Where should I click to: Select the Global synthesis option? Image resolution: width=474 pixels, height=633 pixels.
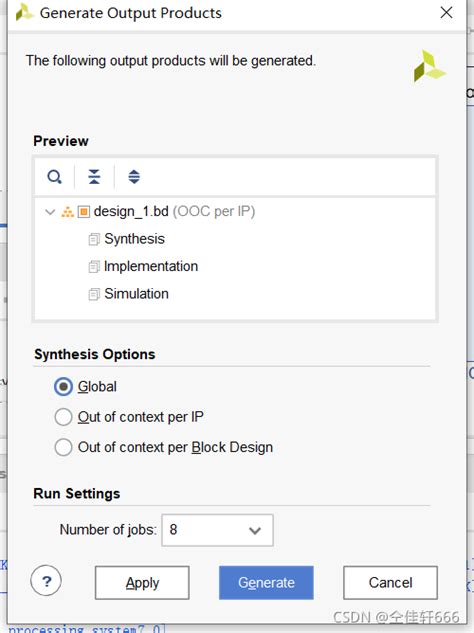pos(63,387)
